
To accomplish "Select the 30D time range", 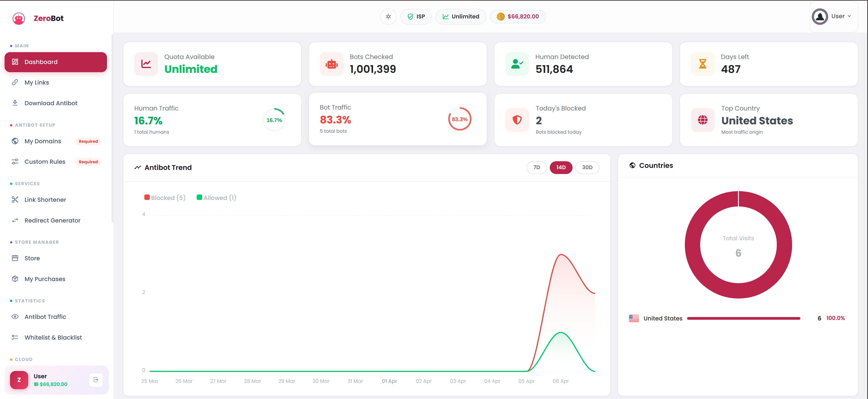I will [587, 167].
